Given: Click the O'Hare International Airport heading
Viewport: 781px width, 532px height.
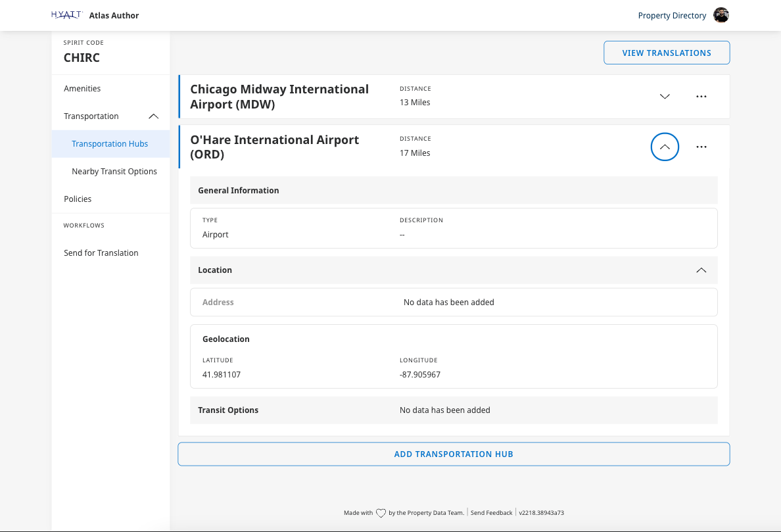Looking at the screenshot, I should tap(274, 147).
